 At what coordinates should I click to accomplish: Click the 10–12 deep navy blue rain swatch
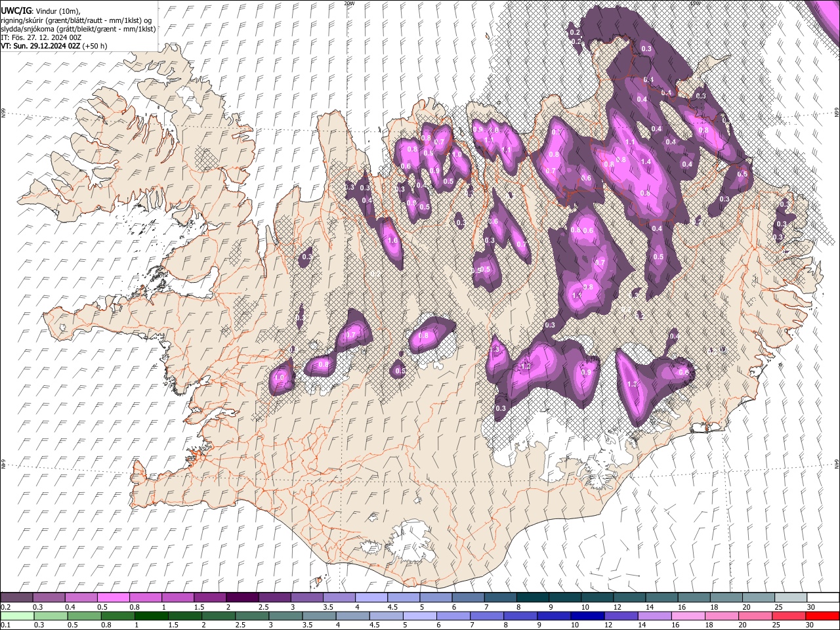tap(587, 616)
